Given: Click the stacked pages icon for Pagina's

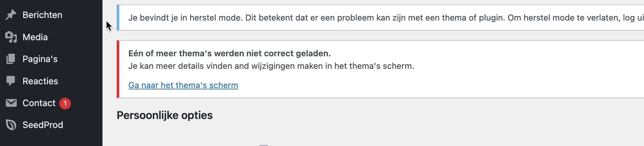Looking at the screenshot, I should pos(11,59).
